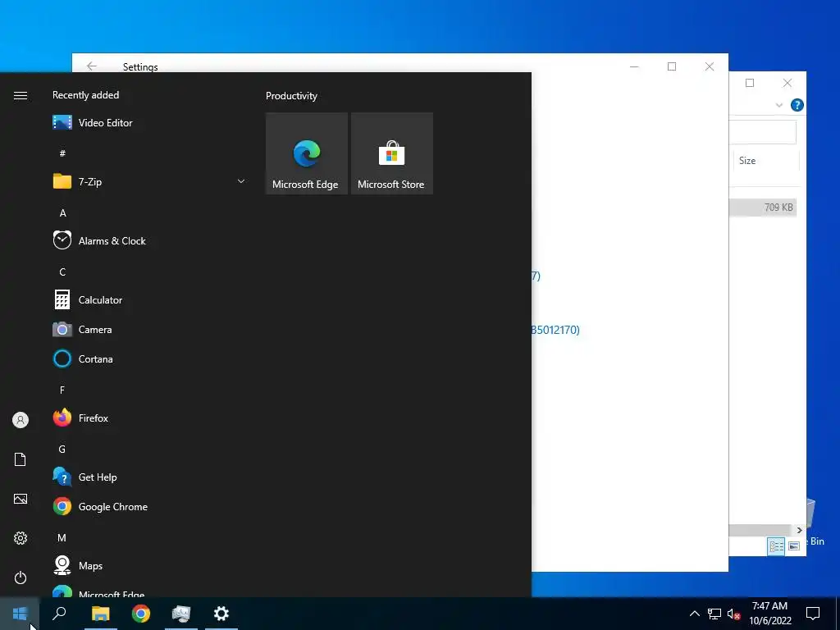Click the Productivity group heading
Viewport: 840px width, 630px height.
(x=291, y=96)
